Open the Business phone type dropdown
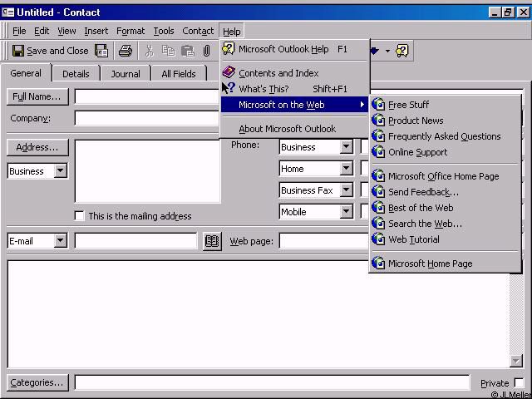This screenshot has height=399, width=532. 346,146
